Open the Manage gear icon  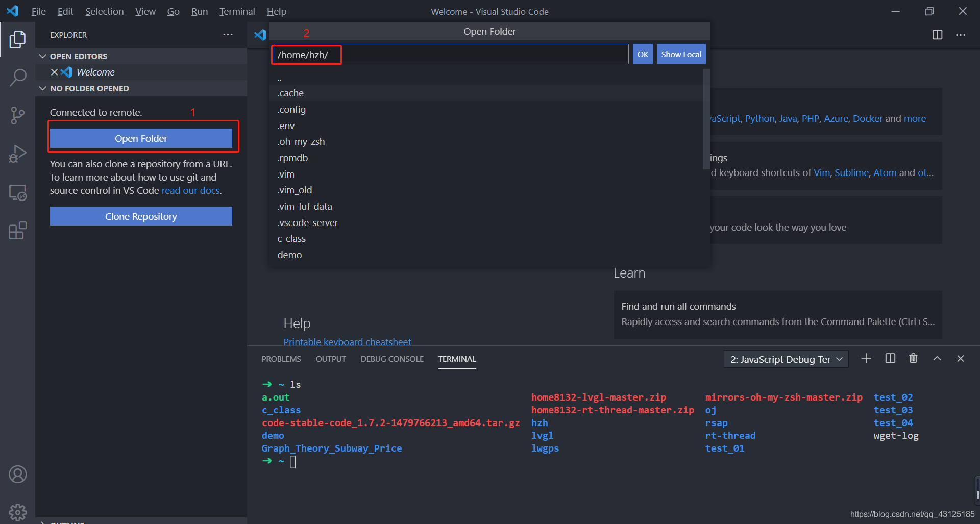click(x=17, y=512)
